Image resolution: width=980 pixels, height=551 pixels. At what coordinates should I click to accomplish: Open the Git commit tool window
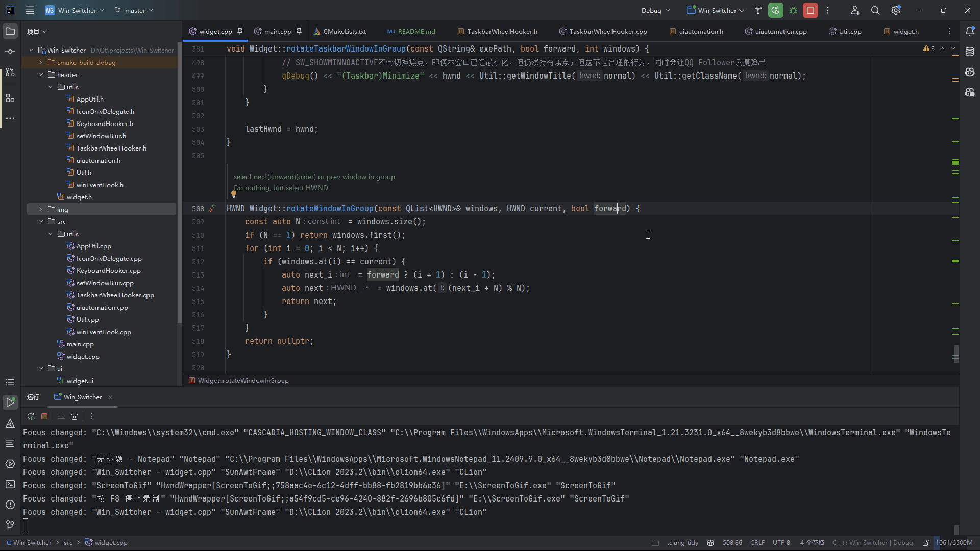10,52
